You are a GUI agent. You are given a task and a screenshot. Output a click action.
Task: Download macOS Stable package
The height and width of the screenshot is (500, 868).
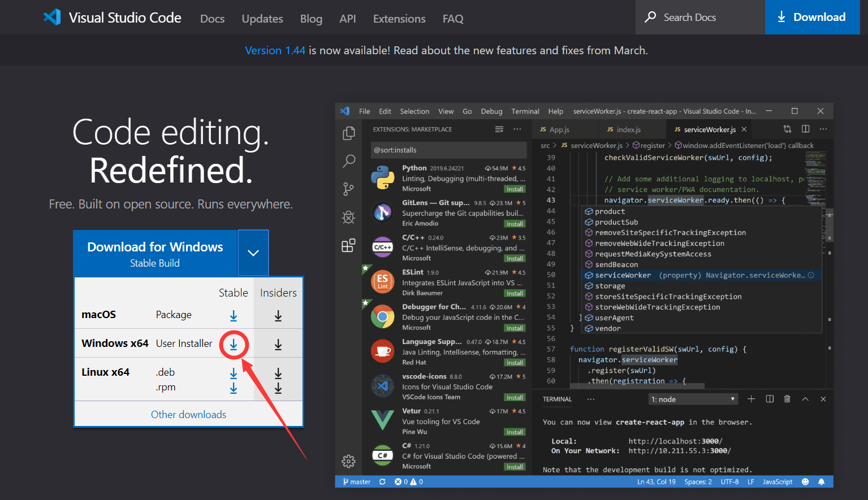tap(234, 316)
